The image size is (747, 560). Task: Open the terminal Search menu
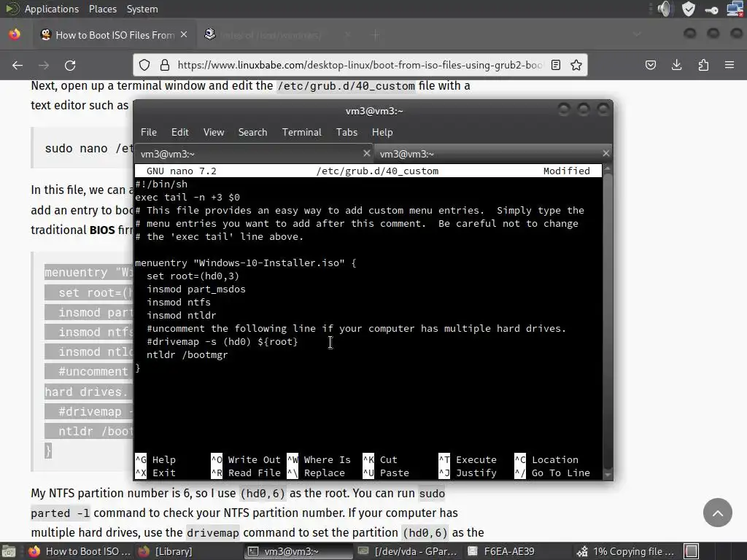(252, 133)
